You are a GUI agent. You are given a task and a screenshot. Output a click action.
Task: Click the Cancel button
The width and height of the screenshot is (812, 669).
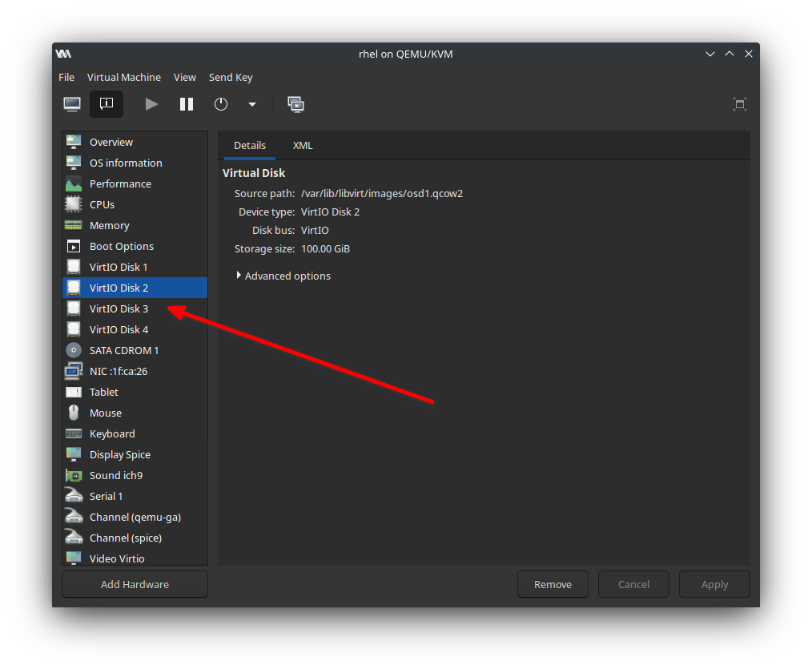click(633, 585)
